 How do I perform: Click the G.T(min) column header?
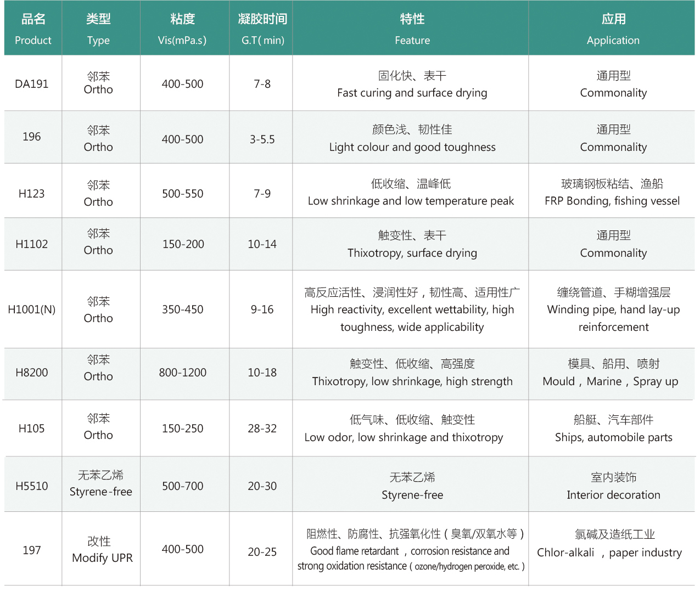[262, 29]
